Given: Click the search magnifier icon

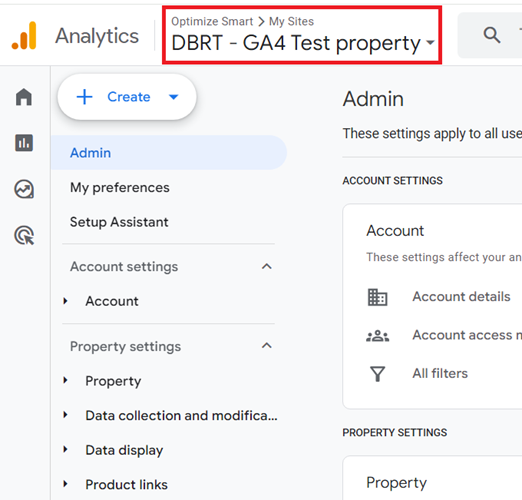Looking at the screenshot, I should 492,35.
